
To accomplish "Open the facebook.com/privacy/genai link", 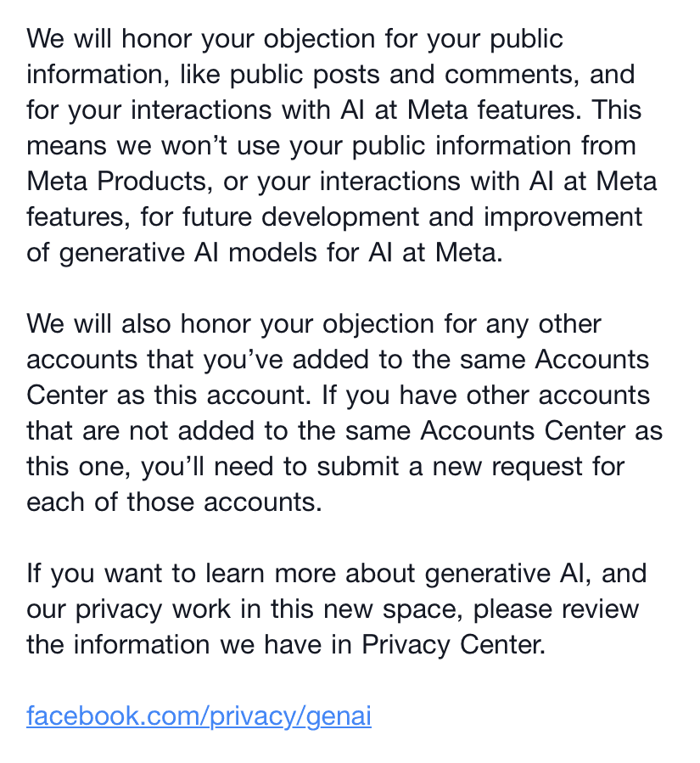I will pyautogui.click(x=199, y=716).
